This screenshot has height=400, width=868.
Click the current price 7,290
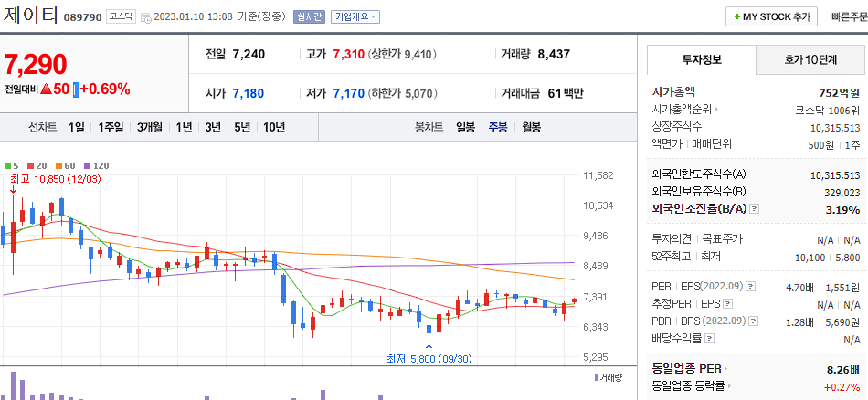point(36,65)
